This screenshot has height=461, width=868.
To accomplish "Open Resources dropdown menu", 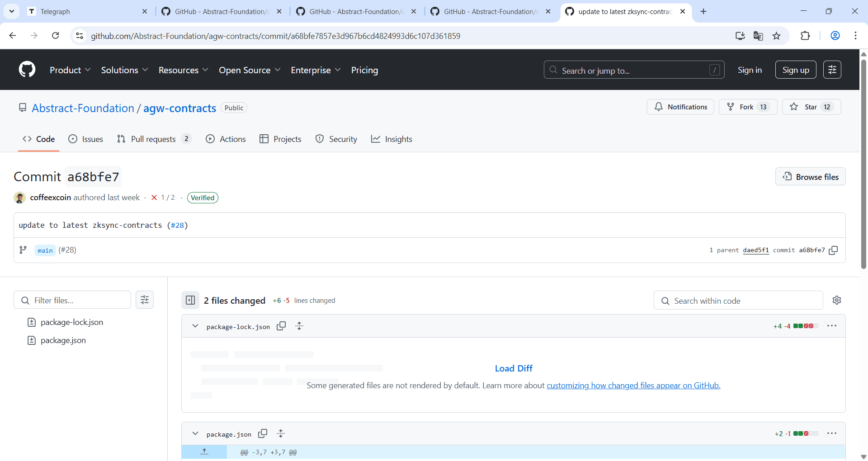I will 183,70.
